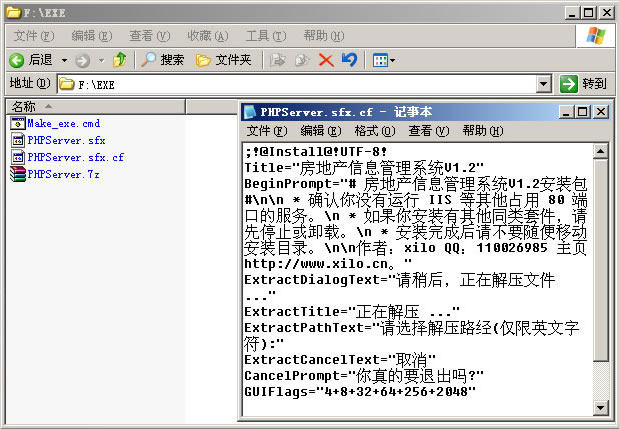This screenshot has width=619, height=429.
Task: Click Notepad's scrollbar down arrow
Action: click(x=601, y=407)
